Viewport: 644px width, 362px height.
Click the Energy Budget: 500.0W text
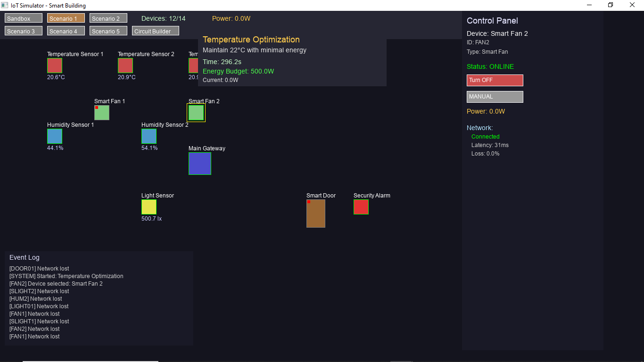(239, 71)
